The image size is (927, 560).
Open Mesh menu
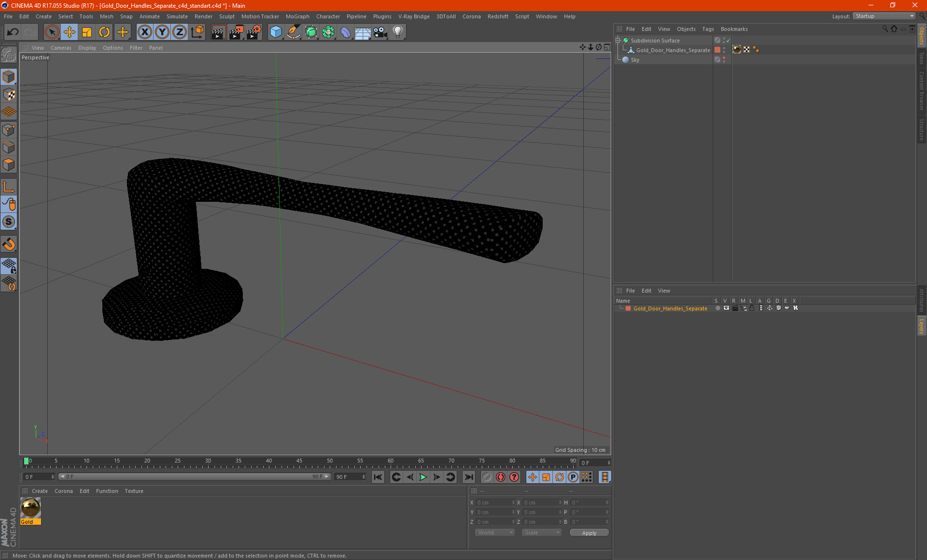[x=107, y=16]
